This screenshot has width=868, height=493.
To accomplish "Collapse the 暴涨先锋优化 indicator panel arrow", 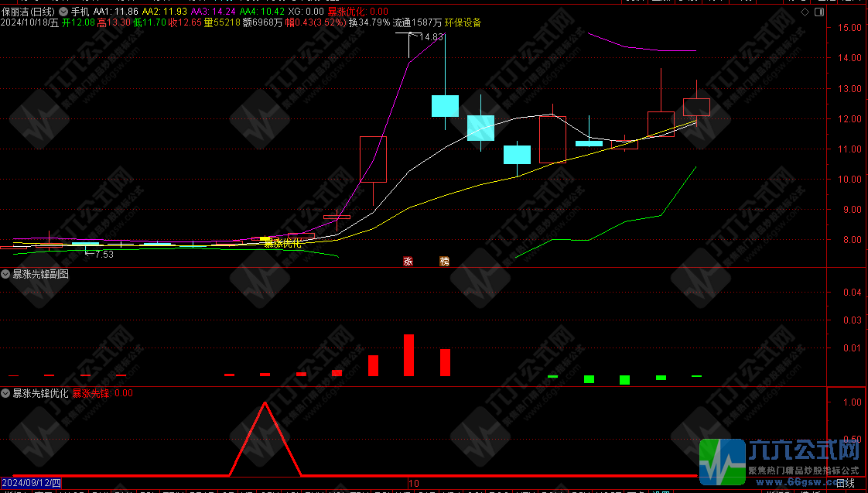I will pos(6,393).
